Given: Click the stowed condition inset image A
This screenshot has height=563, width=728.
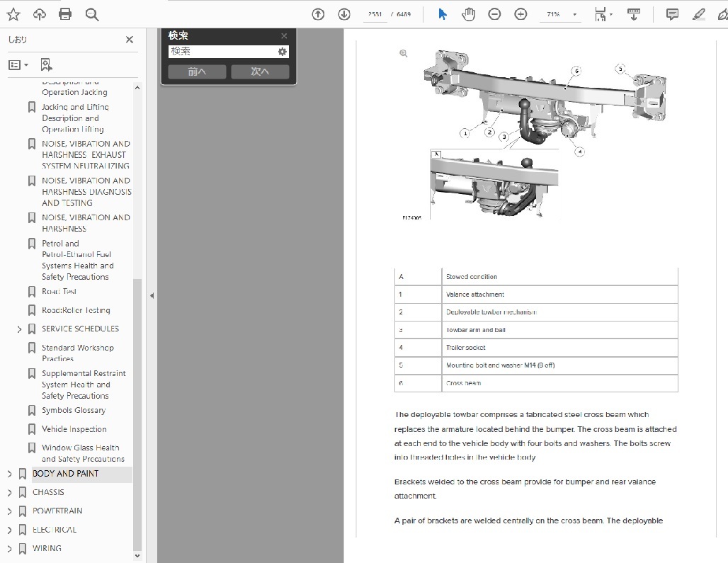Looking at the screenshot, I should (494, 184).
